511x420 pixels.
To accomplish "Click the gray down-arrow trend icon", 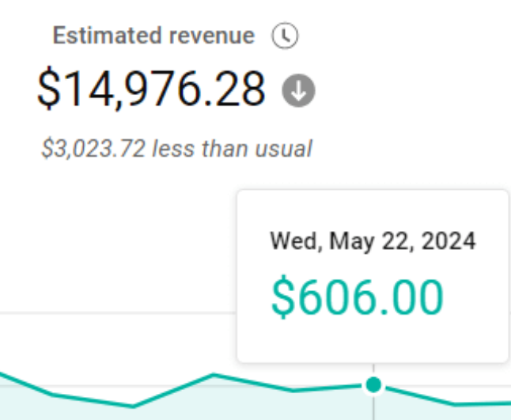I will (298, 91).
